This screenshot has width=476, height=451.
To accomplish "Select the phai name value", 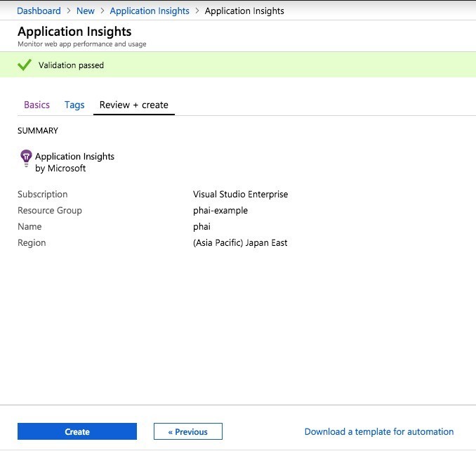I will pyautogui.click(x=201, y=227).
